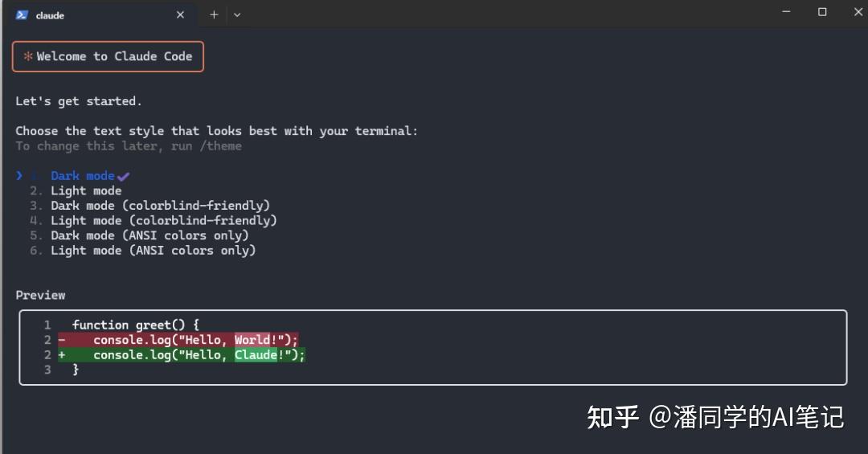Screen dimensions: 868x454
Task: Click the orange Claude asterisk logo
Action: [28, 56]
